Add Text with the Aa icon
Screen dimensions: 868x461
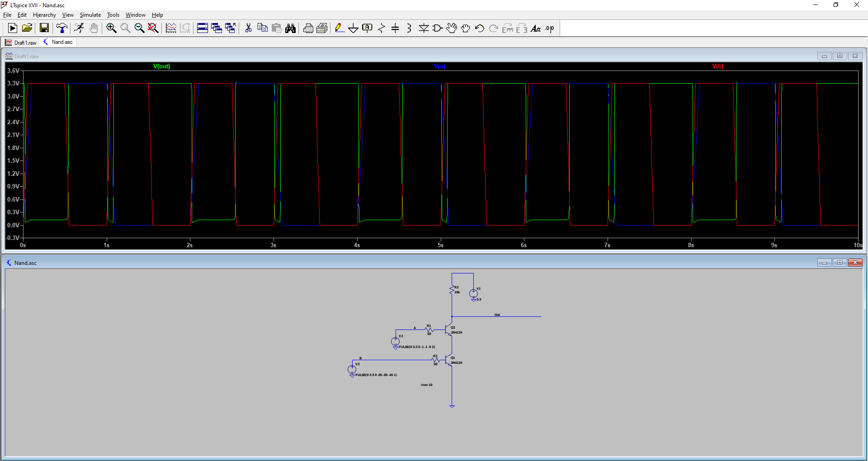(536, 28)
